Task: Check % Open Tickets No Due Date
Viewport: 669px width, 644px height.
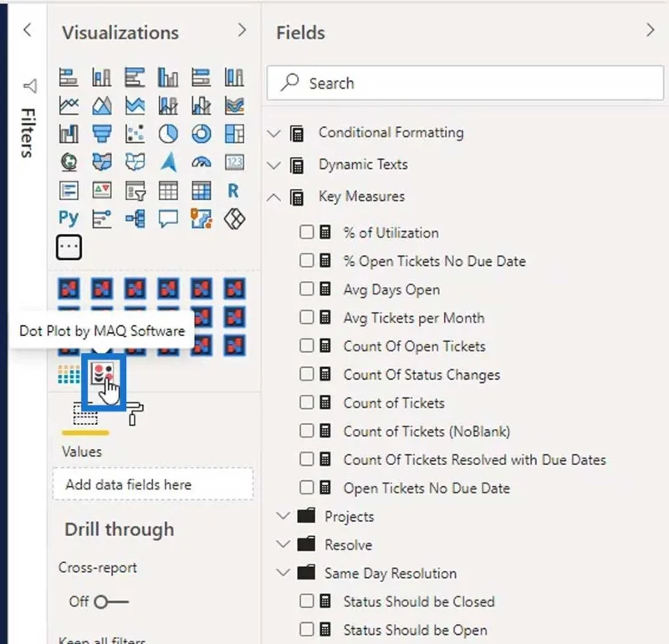Action: (306, 260)
